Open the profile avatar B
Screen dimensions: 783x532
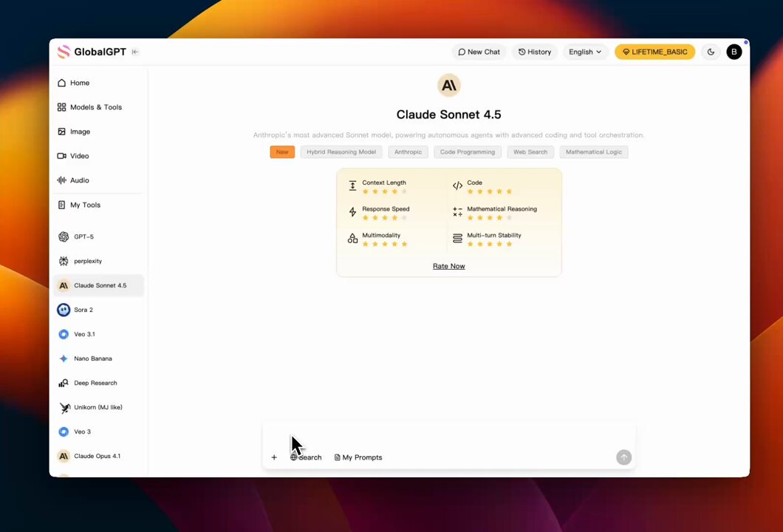click(x=734, y=52)
